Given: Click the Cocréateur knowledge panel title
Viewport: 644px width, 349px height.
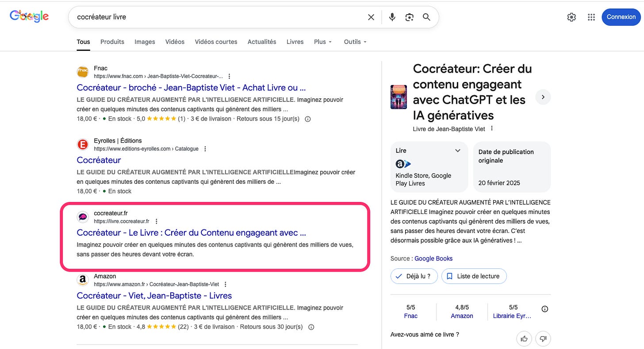Looking at the screenshot, I should click(x=472, y=92).
